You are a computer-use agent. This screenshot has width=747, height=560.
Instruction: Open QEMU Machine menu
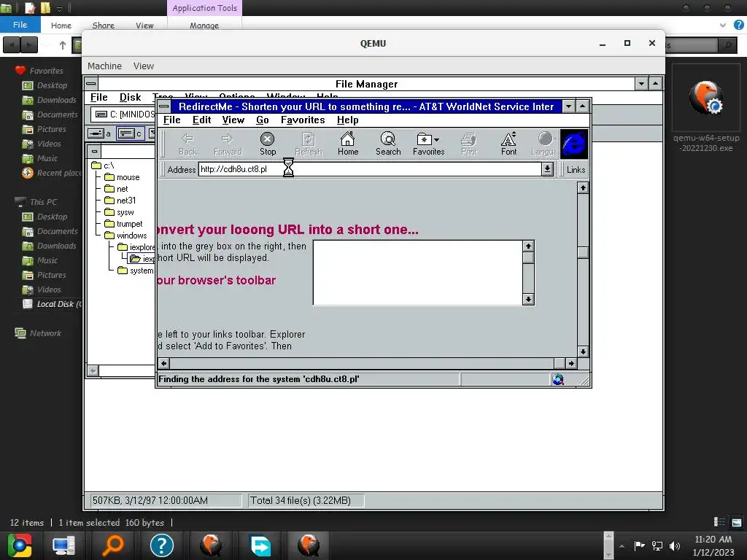pos(104,66)
